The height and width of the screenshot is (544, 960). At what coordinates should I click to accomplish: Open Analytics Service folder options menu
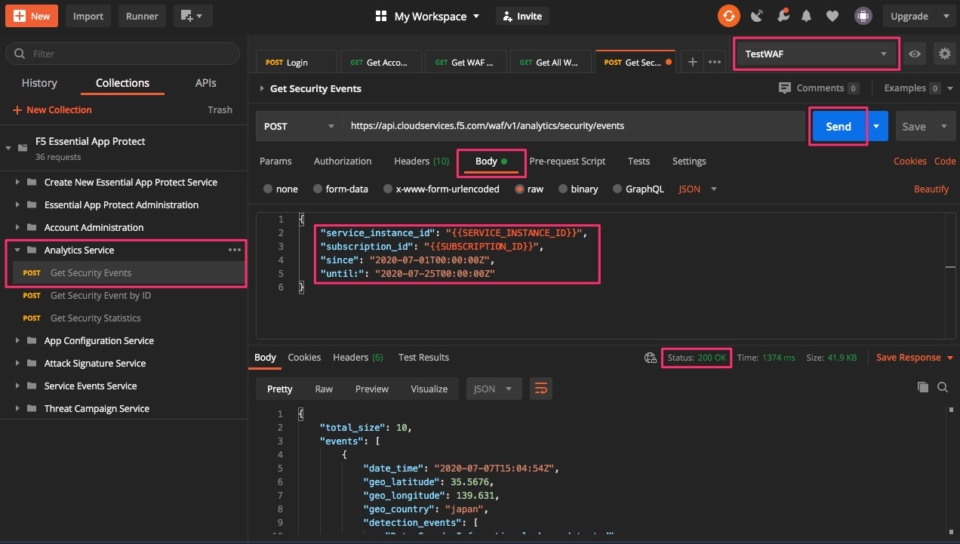click(234, 250)
